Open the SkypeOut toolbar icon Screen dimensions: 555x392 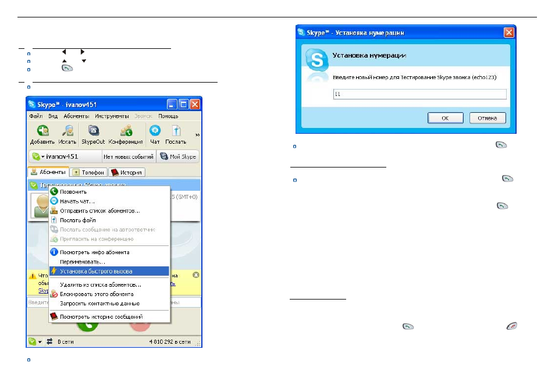tap(93, 134)
